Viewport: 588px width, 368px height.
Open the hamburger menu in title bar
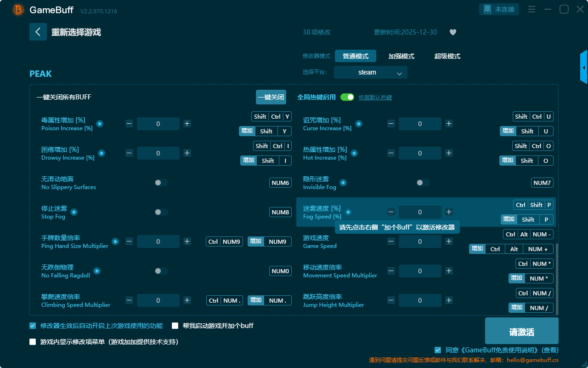[531, 9]
